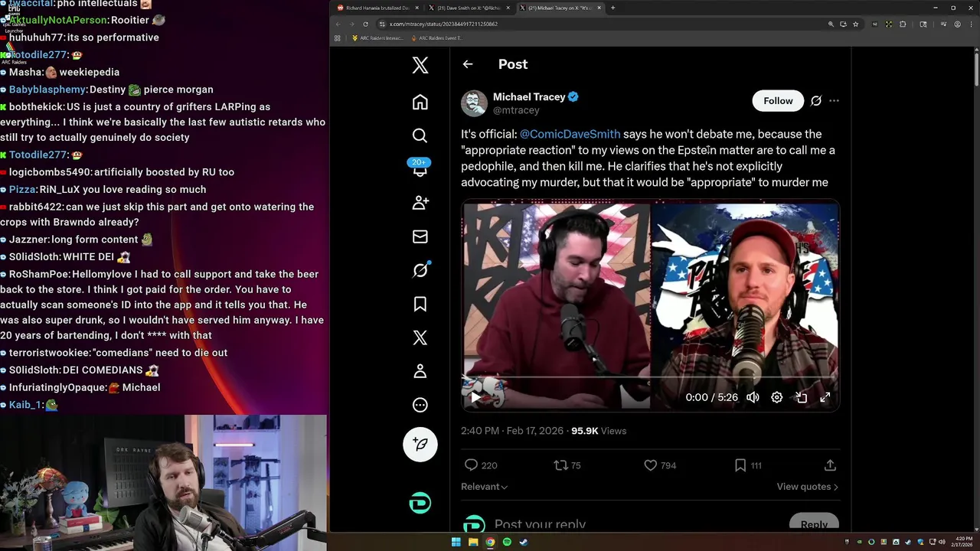Open the Chrome three-dot menu
Screen dimensions: 980x551
(x=972, y=24)
